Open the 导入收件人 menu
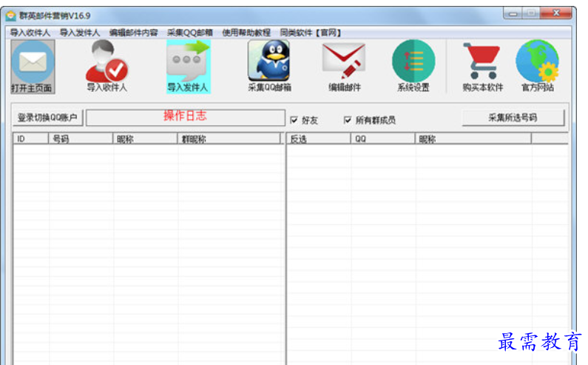The width and height of the screenshot is (588, 365). 30,33
